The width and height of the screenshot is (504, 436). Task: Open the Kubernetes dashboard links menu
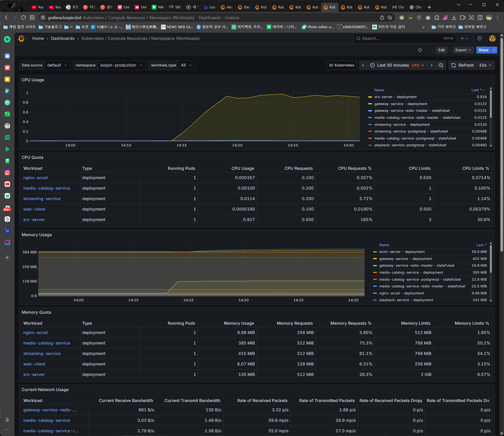pos(341,65)
